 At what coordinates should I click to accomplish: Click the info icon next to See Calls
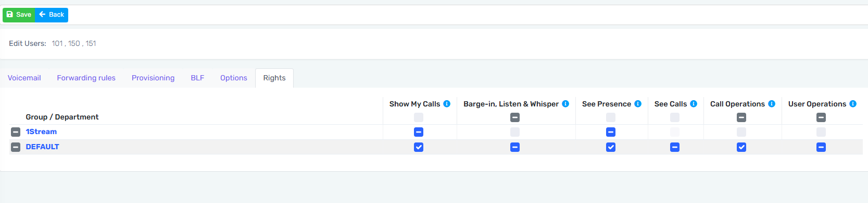point(694,104)
